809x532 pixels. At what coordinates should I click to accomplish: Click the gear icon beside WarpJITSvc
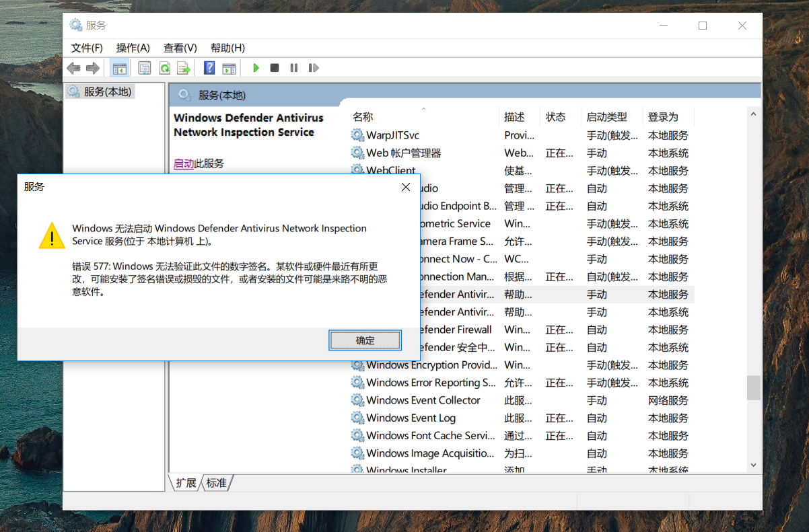[357, 135]
